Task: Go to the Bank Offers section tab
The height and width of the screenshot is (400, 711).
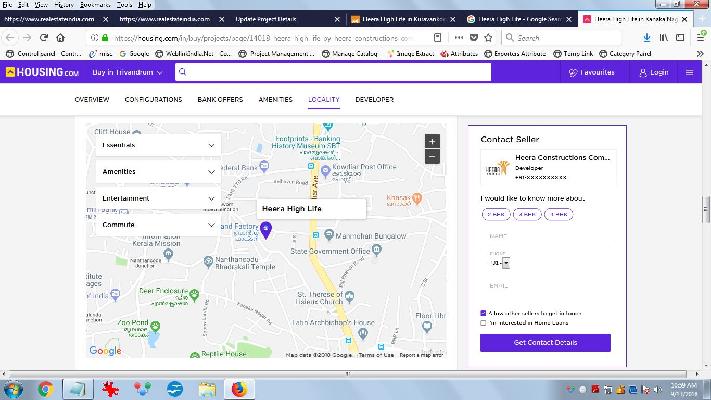Action: pos(220,99)
